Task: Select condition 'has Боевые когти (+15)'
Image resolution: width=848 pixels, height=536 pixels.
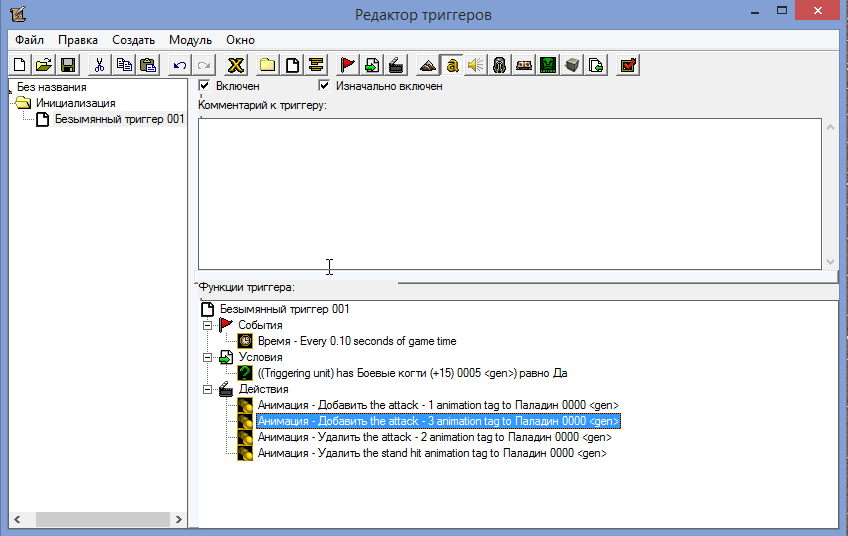Action: click(412, 373)
